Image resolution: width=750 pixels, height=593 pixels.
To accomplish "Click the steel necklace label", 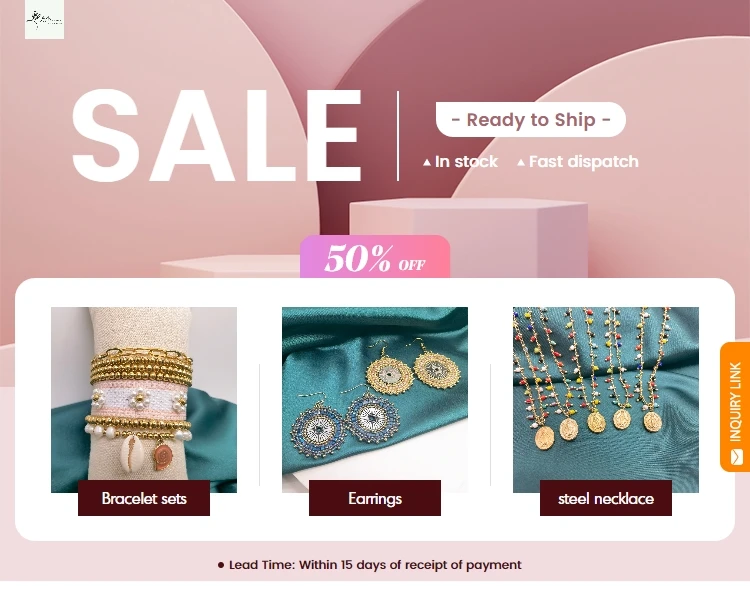I will 606,498.
